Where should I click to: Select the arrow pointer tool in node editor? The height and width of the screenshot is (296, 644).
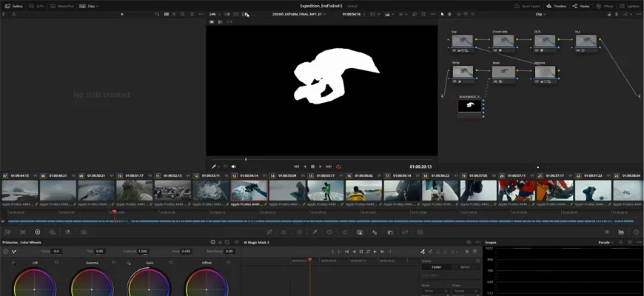[443, 14]
